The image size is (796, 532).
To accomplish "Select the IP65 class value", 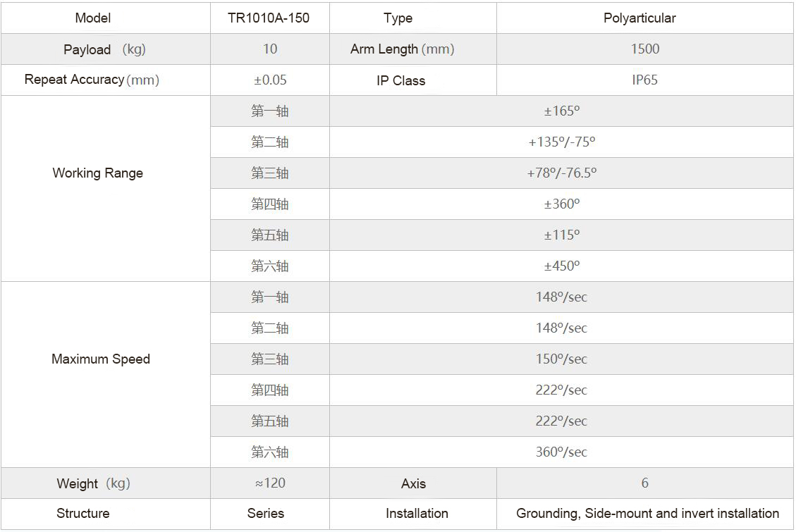I will pyautogui.click(x=644, y=80).
